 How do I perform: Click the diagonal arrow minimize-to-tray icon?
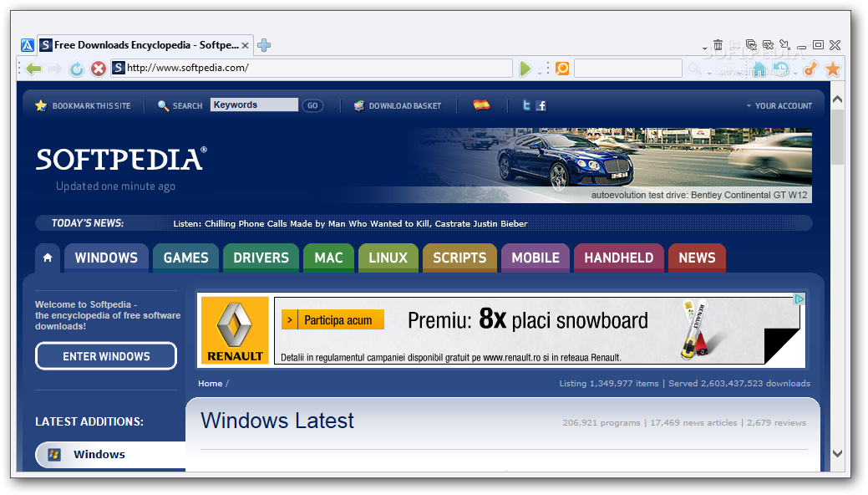pos(785,45)
